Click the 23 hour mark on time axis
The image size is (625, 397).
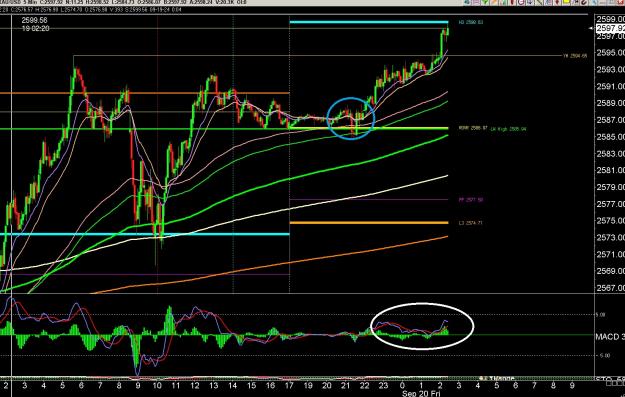pos(383,385)
